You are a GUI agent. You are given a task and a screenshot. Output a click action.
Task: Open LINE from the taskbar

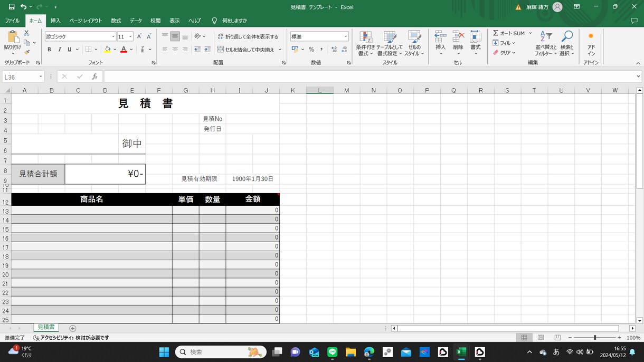[332, 352]
